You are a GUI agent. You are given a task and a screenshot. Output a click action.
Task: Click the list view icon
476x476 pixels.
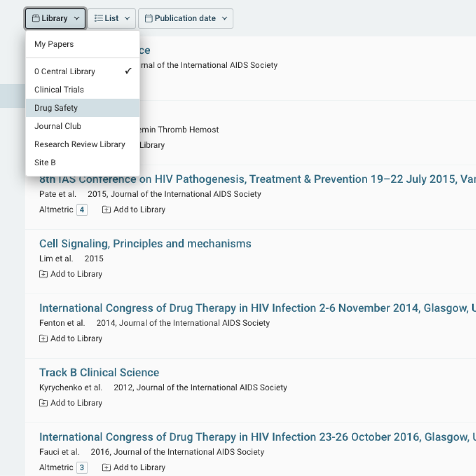tap(99, 18)
